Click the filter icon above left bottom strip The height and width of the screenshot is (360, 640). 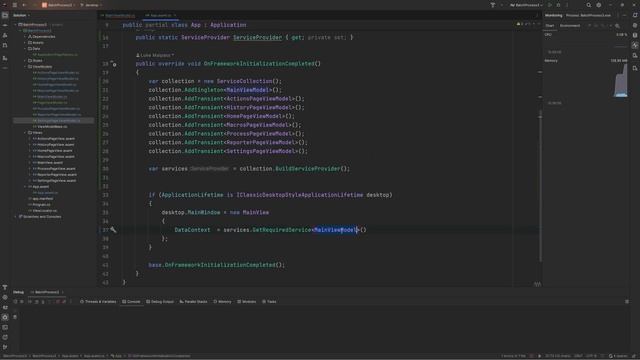click(5, 287)
